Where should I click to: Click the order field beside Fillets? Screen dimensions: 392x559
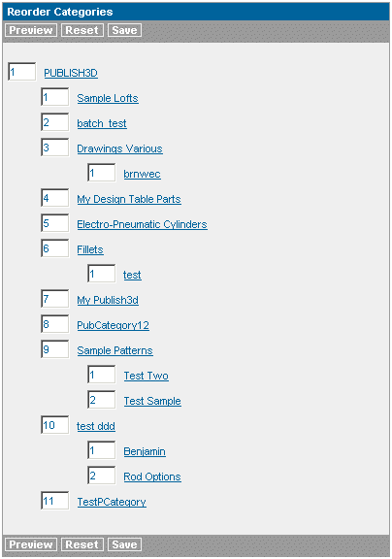pyautogui.click(x=55, y=248)
